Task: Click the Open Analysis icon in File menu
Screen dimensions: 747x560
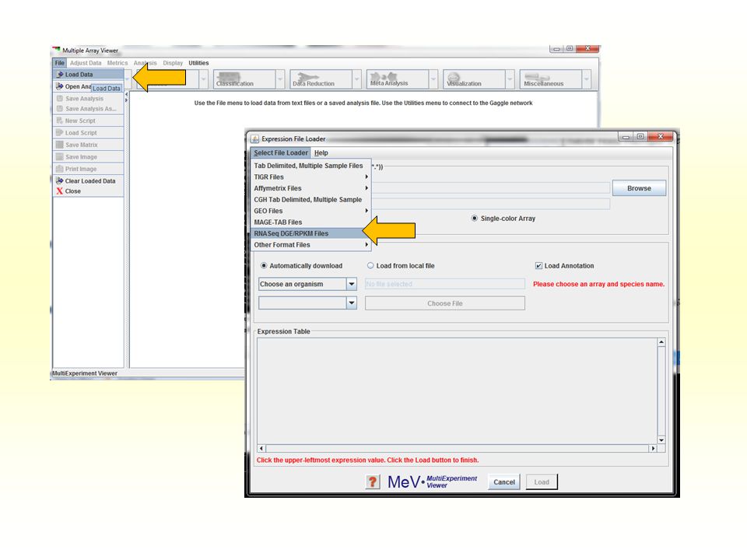Action: tap(60, 86)
